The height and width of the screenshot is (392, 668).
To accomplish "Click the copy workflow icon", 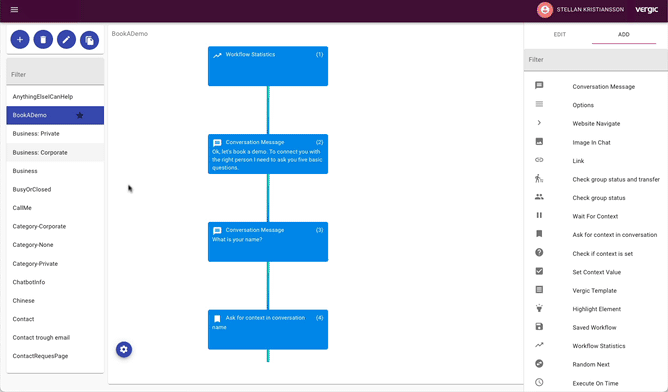I will 89,40.
